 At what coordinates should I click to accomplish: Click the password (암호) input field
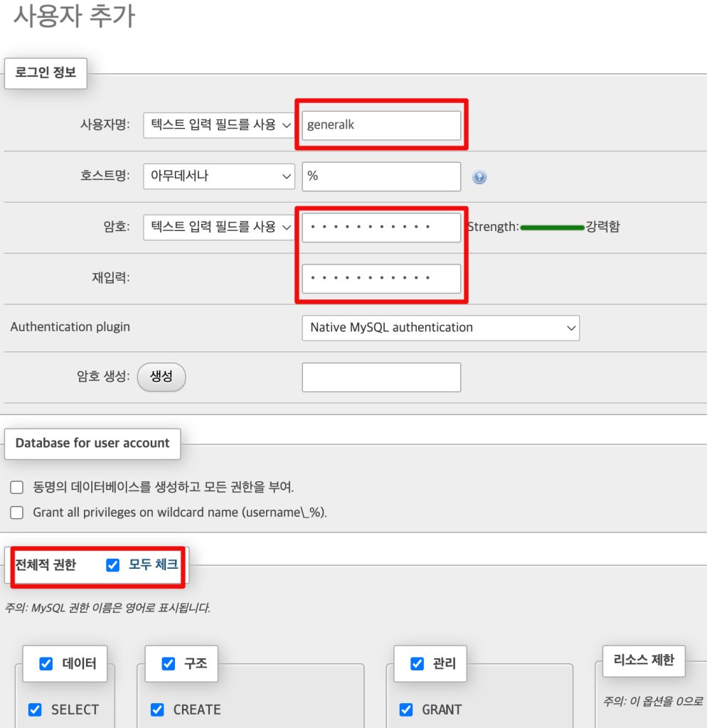point(381,227)
